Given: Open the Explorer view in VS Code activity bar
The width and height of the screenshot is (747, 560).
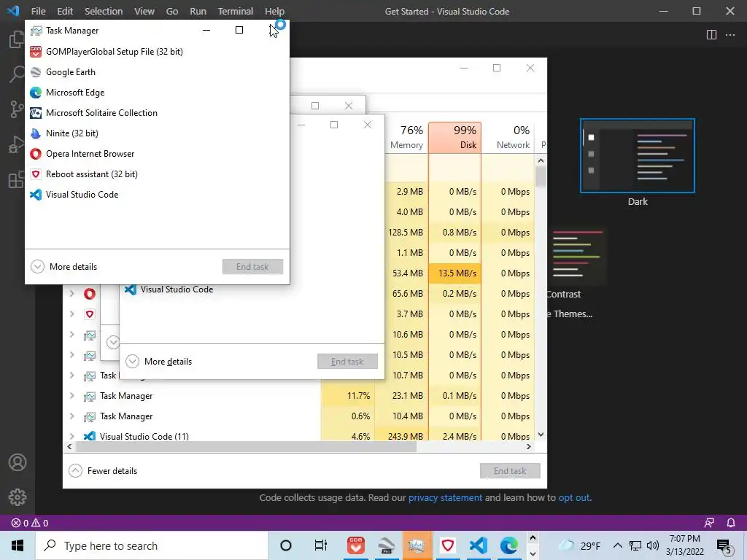Looking at the screenshot, I should (x=17, y=39).
